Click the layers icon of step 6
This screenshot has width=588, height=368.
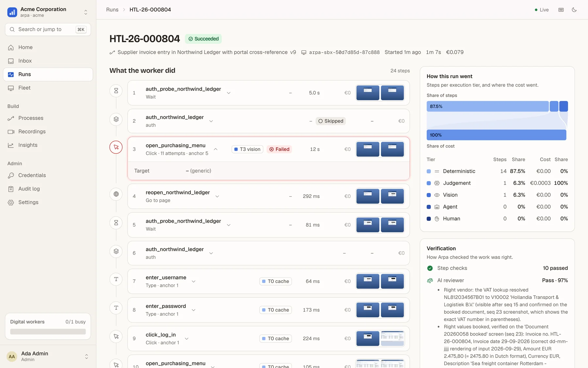coord(116,251)
